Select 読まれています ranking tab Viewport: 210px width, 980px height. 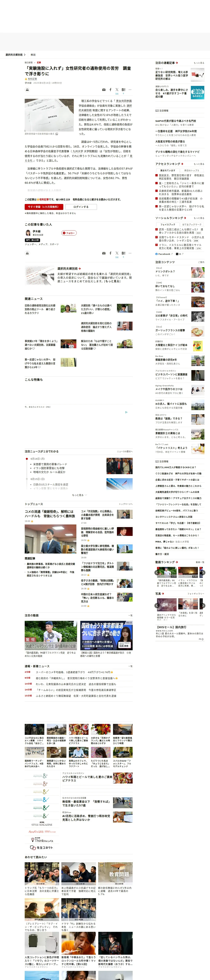(168, 170)
